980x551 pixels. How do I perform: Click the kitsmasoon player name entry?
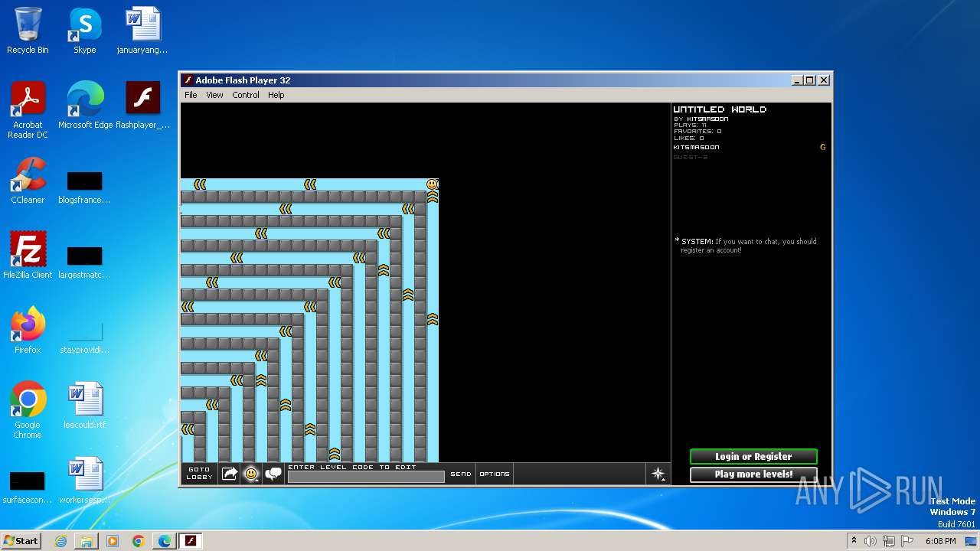(696, 147)
